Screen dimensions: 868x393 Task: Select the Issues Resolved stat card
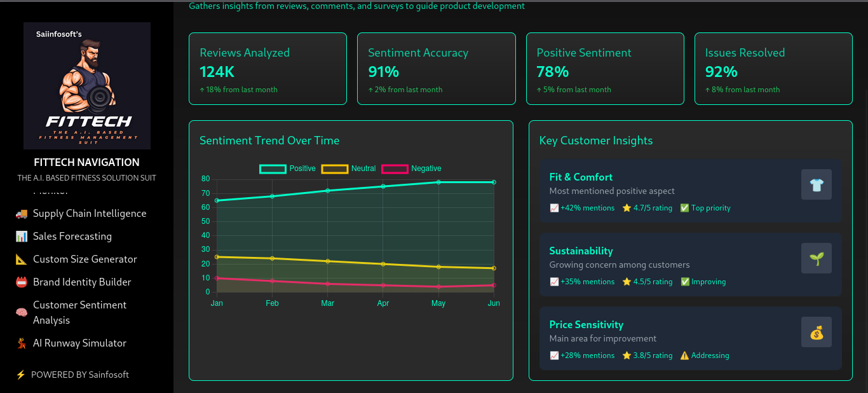(x=773, y=69)
